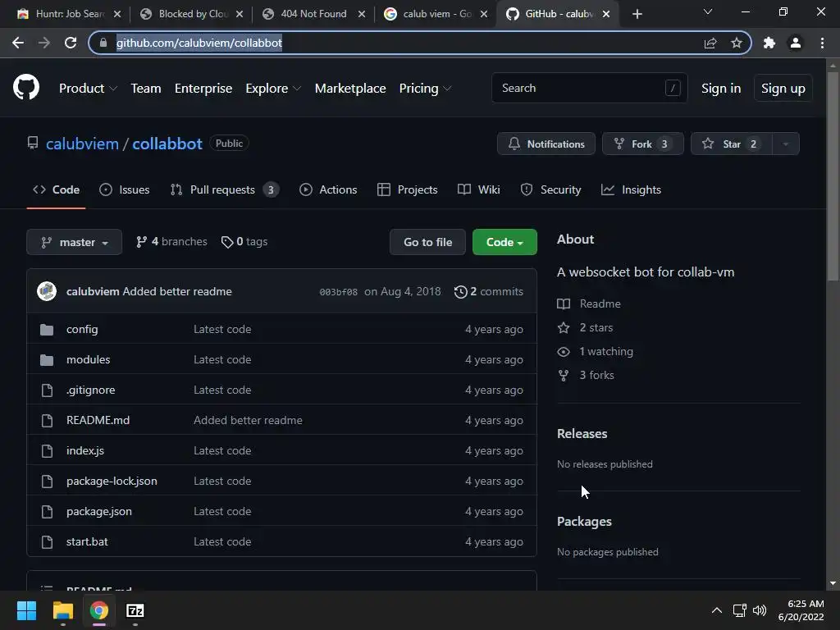Open the master branch dropdown
The width and height of the screenshot is (840, 630).
pyautogui.click(x=75, y=242)
